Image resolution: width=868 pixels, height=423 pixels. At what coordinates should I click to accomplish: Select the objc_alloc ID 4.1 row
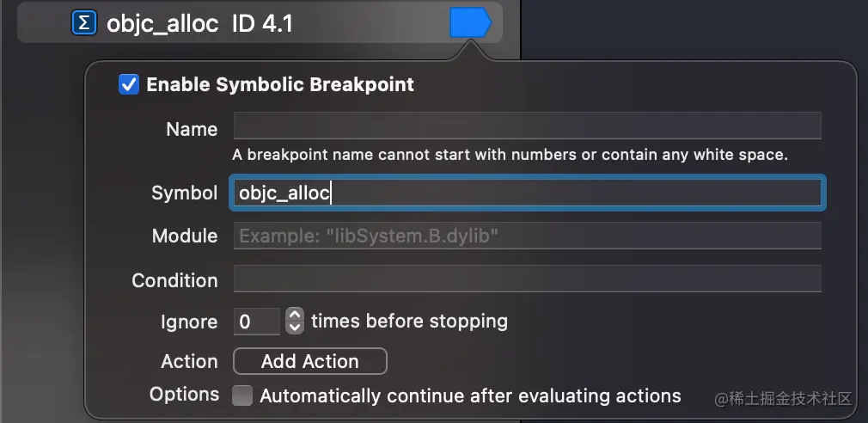pyautogui.click(x=260, y=22)
